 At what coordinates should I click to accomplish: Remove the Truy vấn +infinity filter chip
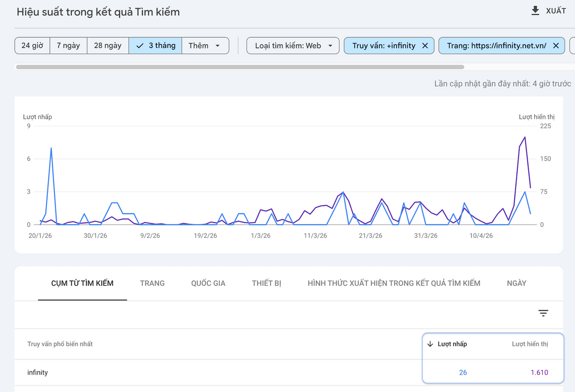425,46
